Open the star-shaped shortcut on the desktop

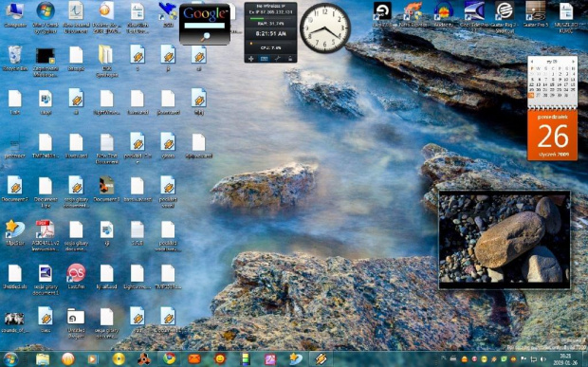coord(15,232)
